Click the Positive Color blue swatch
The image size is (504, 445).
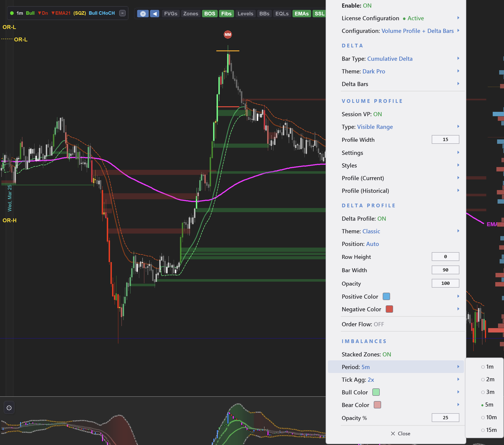(386, 296)
